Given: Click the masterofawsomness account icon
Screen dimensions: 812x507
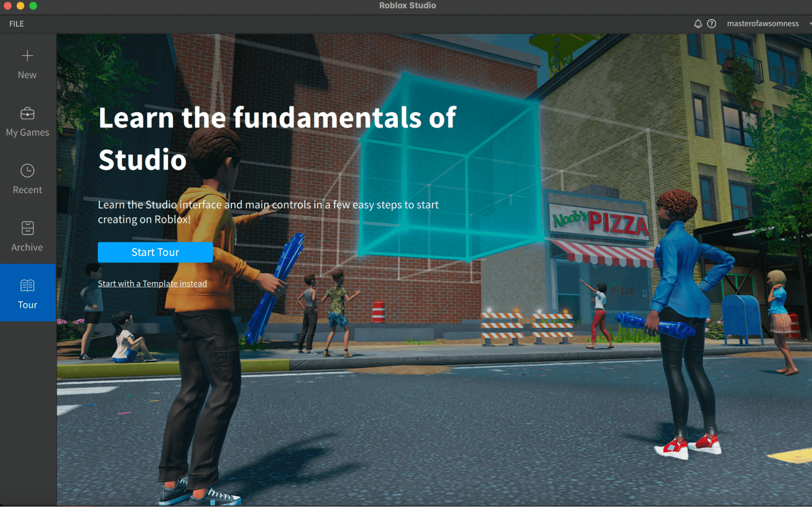Looking at the screenshot, I should point(762,24).
